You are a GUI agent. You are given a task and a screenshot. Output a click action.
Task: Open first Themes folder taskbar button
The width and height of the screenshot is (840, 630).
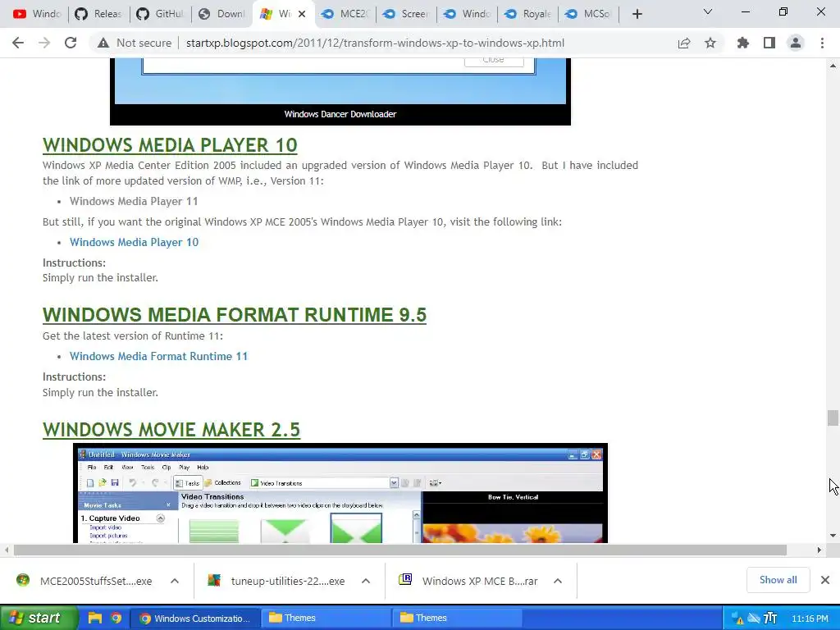326,619
